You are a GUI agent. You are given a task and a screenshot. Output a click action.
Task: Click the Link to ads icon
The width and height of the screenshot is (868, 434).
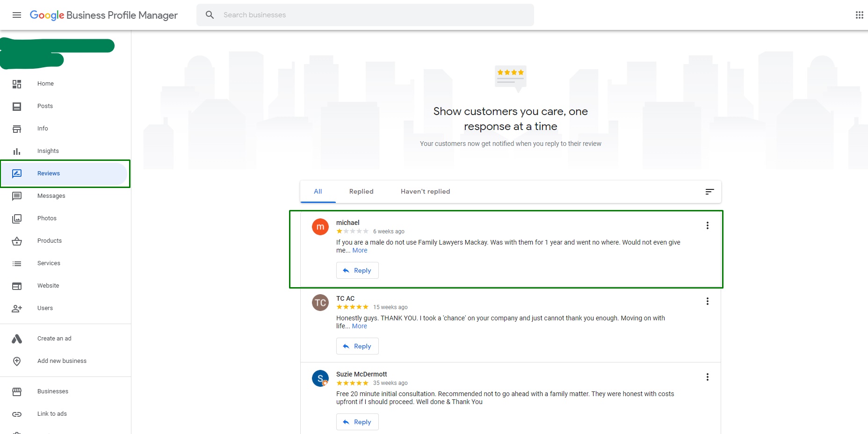pyautogui.click(x=17, y=414)
